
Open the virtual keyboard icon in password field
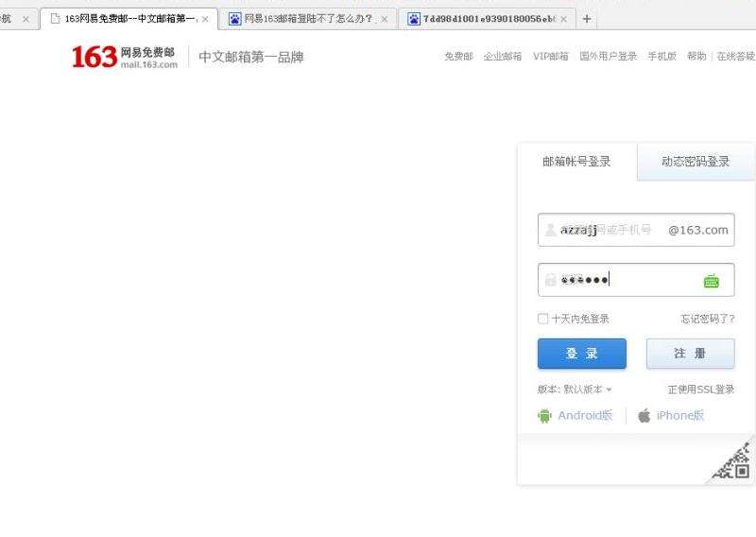[x=712, y=281]
